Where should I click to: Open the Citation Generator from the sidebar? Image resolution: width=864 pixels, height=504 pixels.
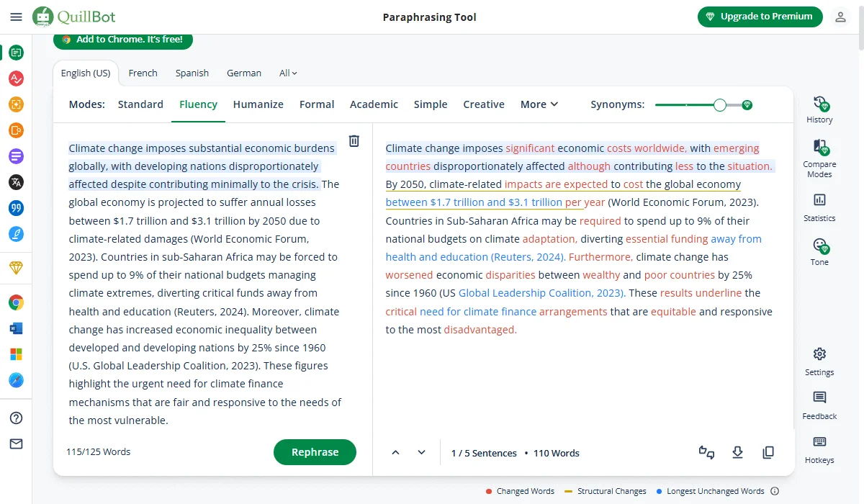16,209
